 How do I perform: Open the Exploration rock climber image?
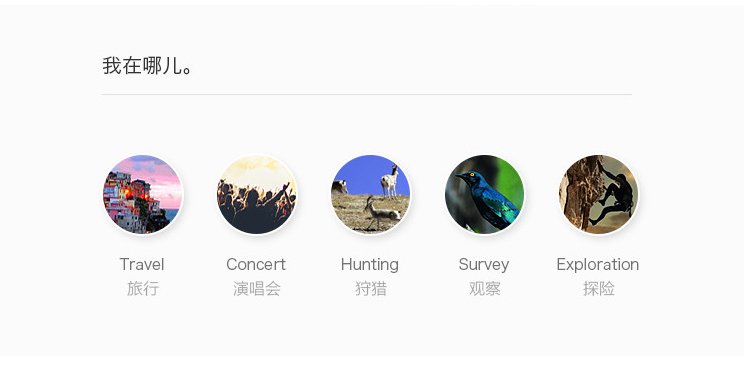click(x=598, y=194)
